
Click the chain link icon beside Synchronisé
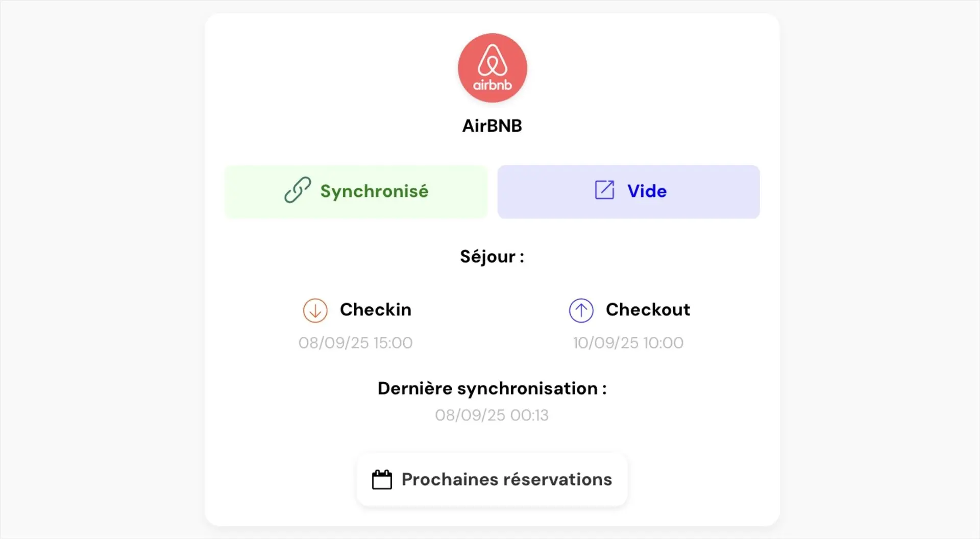click(298, 190)
